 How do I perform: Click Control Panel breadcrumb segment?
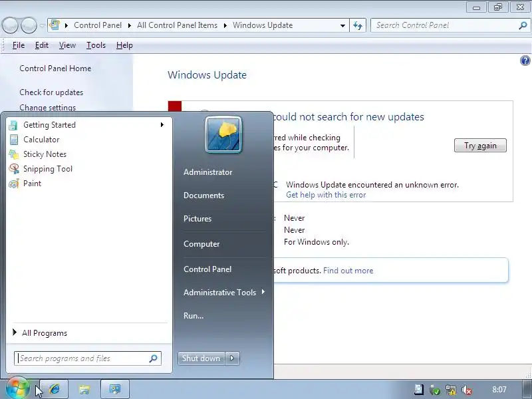click(98, 25)
